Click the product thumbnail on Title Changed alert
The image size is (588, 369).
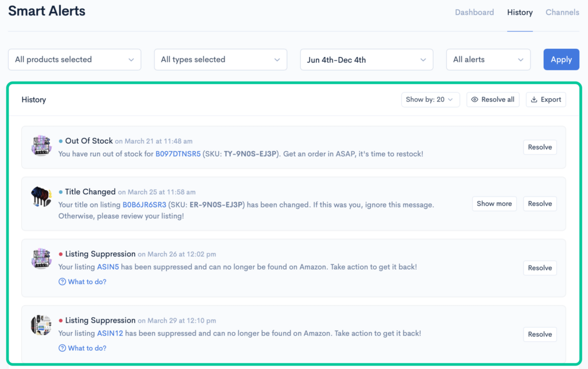point(41,197)
